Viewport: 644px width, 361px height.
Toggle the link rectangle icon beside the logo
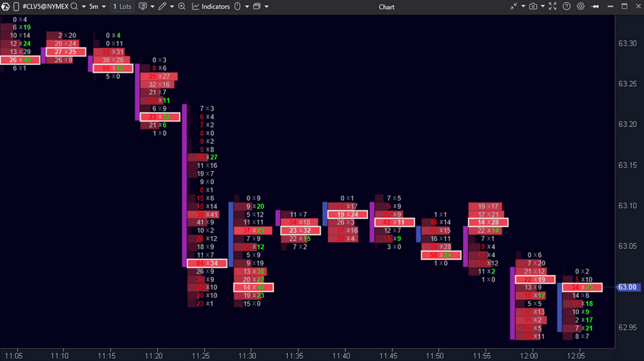coord(16,7)
